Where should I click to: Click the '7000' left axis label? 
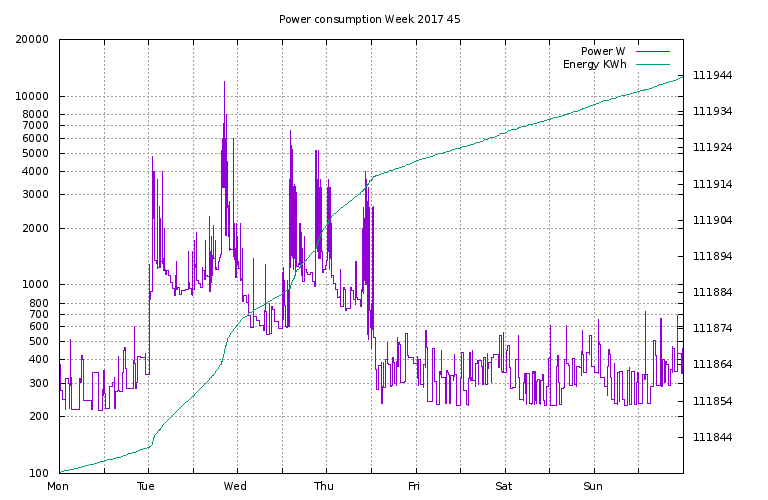pos(35,125)
